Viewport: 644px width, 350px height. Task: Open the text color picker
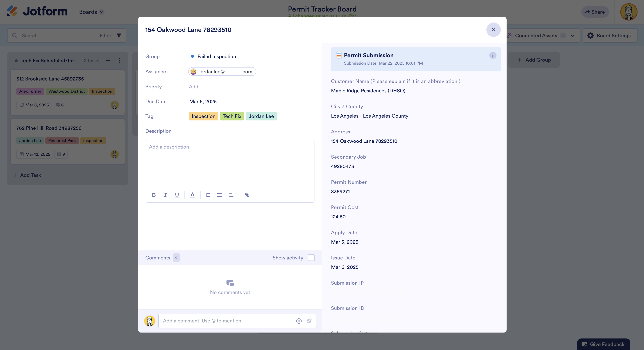(192, 195)
